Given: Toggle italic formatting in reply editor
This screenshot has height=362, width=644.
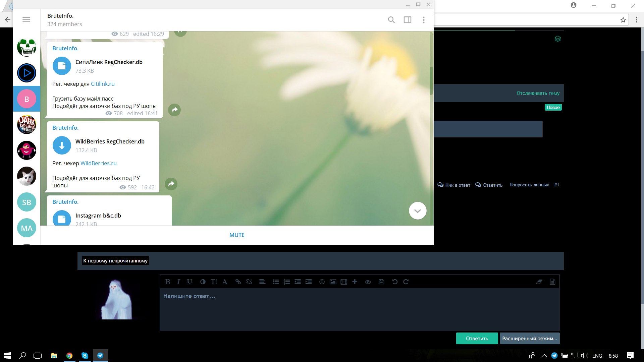Looking at the screenshot, I should tap(178, 282).
